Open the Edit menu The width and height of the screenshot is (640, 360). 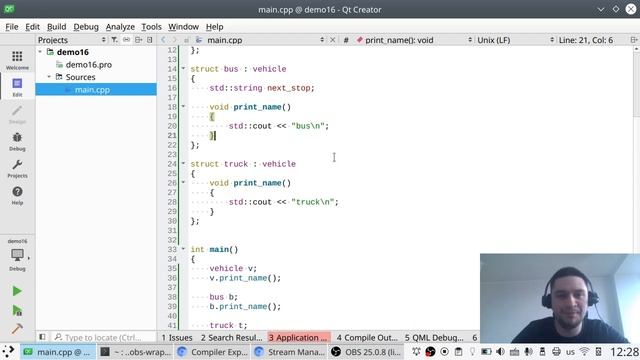click(x=32, y=27)
